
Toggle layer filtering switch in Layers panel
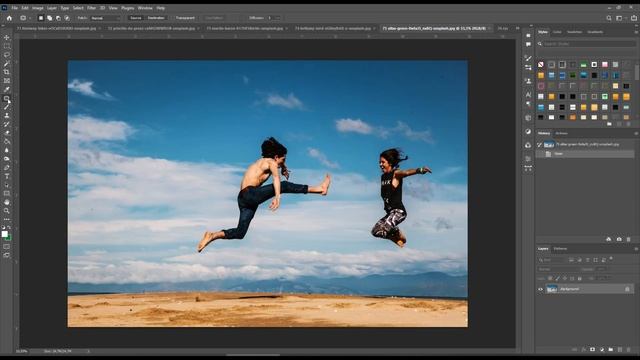coord(611,258)
